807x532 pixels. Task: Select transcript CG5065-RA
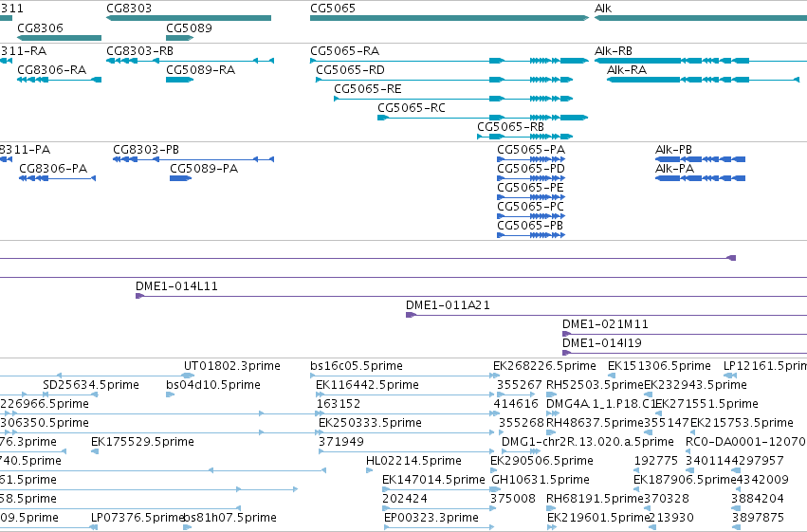449,61
